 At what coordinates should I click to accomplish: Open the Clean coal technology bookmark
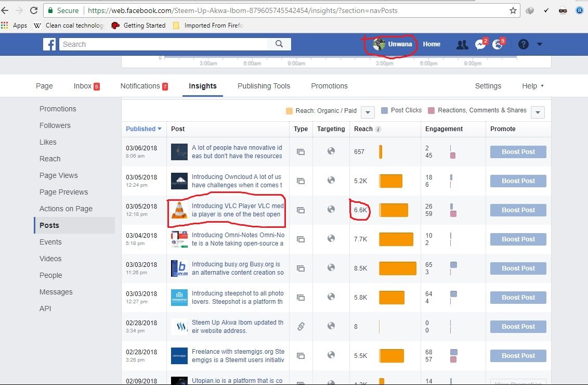(69, 25)
